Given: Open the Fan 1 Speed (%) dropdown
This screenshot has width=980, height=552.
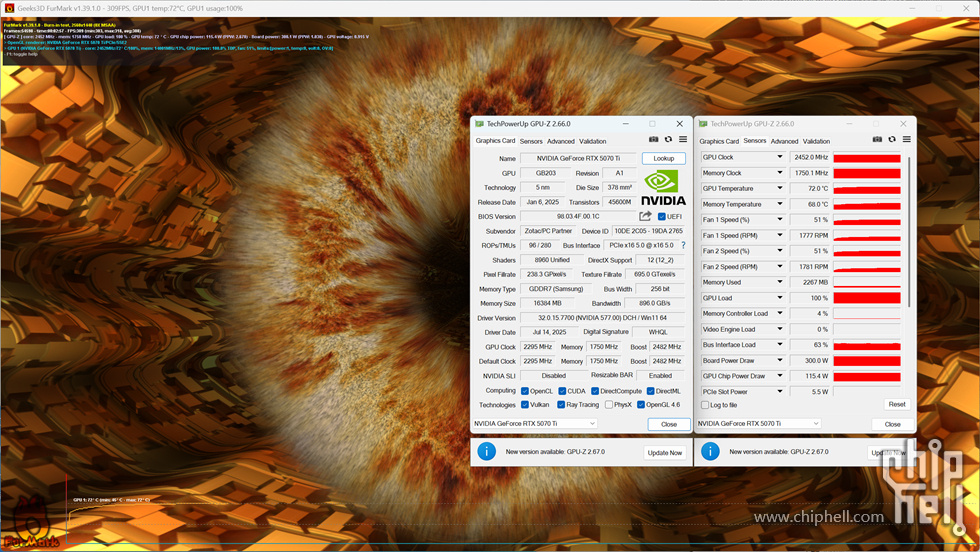Looking at the screenshot, I should (x=779, y=219).
